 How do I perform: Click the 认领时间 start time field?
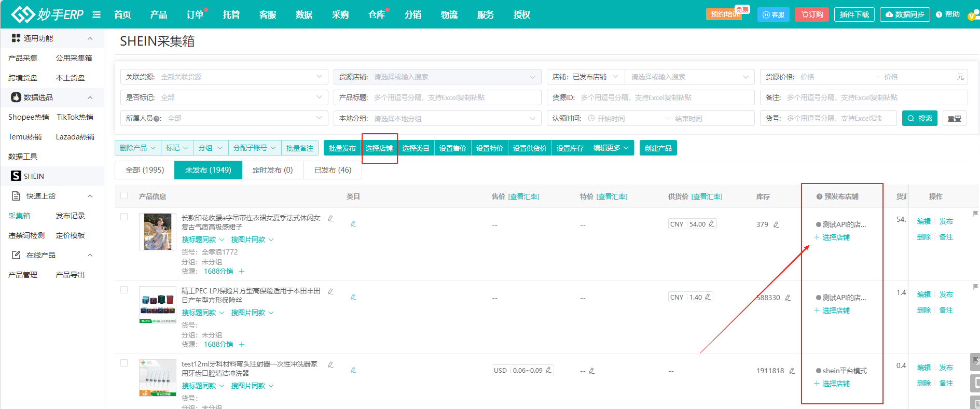[625, 119]
